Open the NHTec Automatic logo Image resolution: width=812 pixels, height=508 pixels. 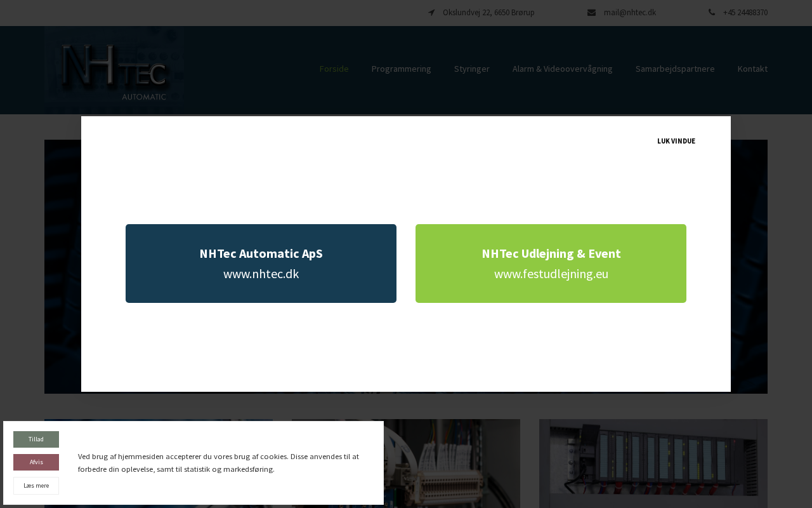pos(115,70)
